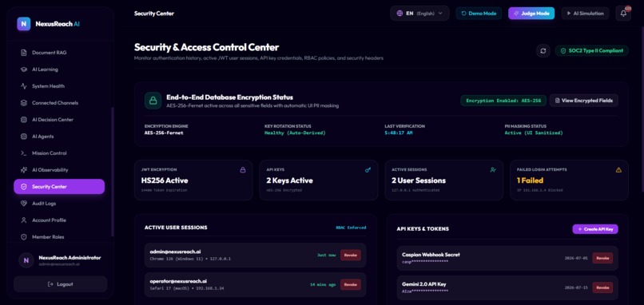Image resolution: width=644 pixels, height=305 pixels.
Task: Go to System Health
Action: (59, 86)
